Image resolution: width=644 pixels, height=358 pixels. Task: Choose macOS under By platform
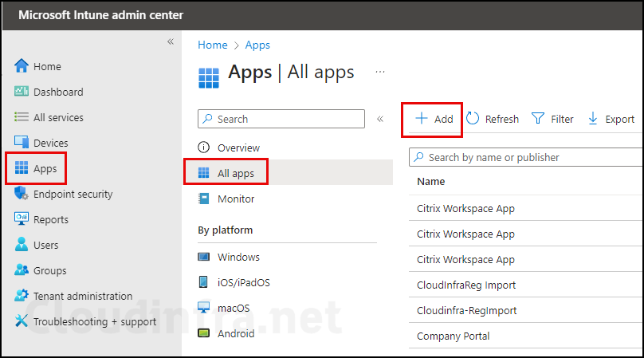(x=234, y=308)
